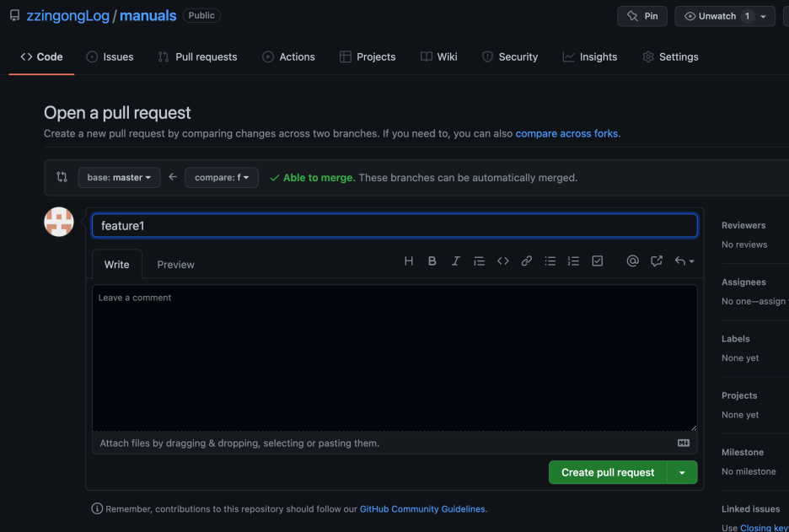Open the Projects tab
789x532 pixels.
click(368, 56)
